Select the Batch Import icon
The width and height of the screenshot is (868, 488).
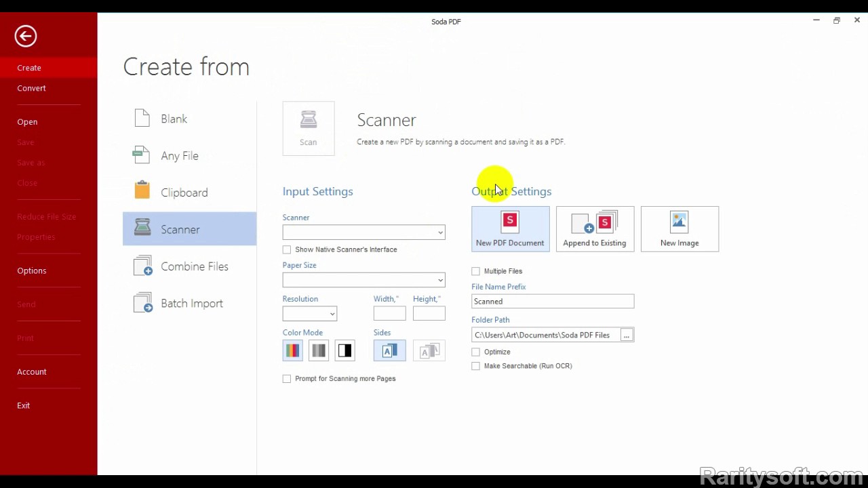pyautogui.click(x=143, y=303)
